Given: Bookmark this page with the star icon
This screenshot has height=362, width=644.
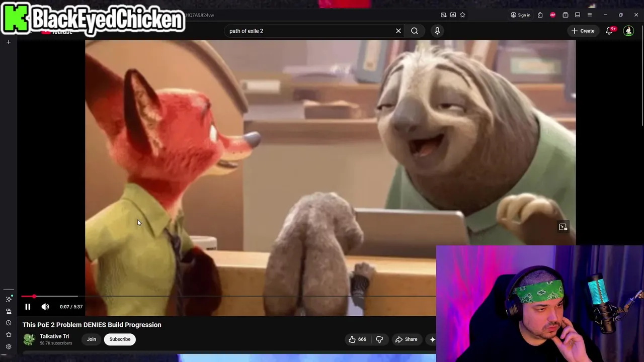Looking at the screenshot, I should pos(462,15).
